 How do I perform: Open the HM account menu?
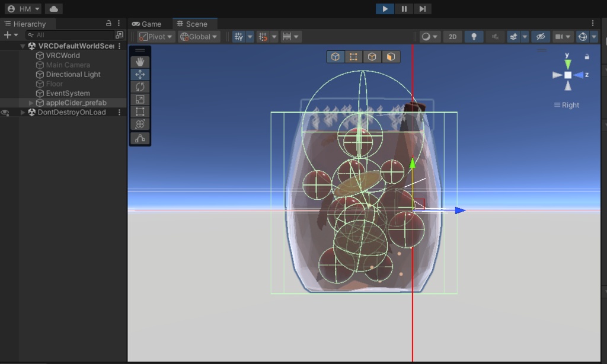click(24, 9)
